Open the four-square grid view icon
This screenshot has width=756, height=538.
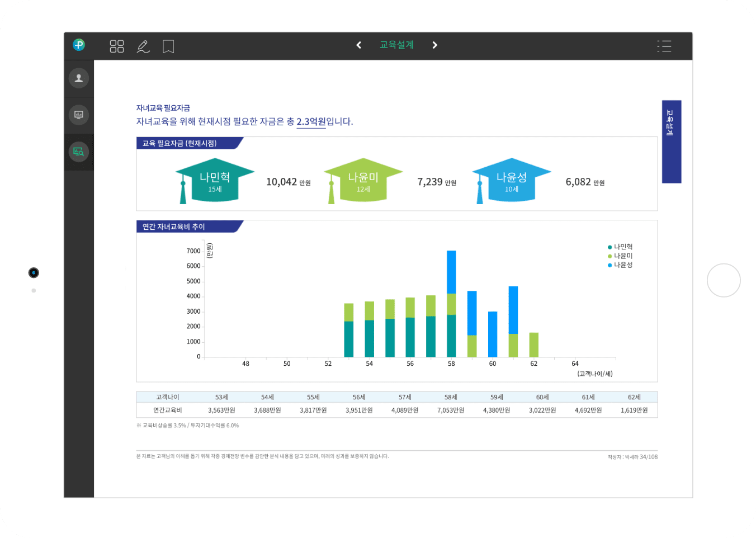(117, 46)
